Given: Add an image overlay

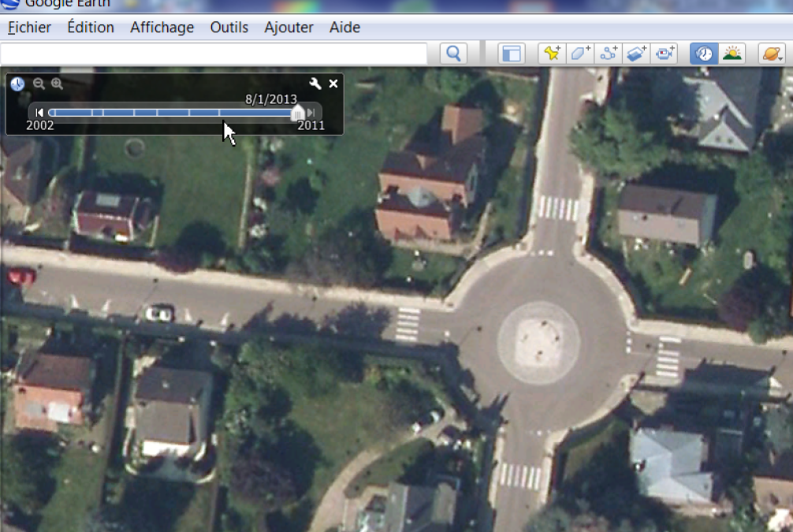Looking at the screenshot, I should [x=637, y=54].
